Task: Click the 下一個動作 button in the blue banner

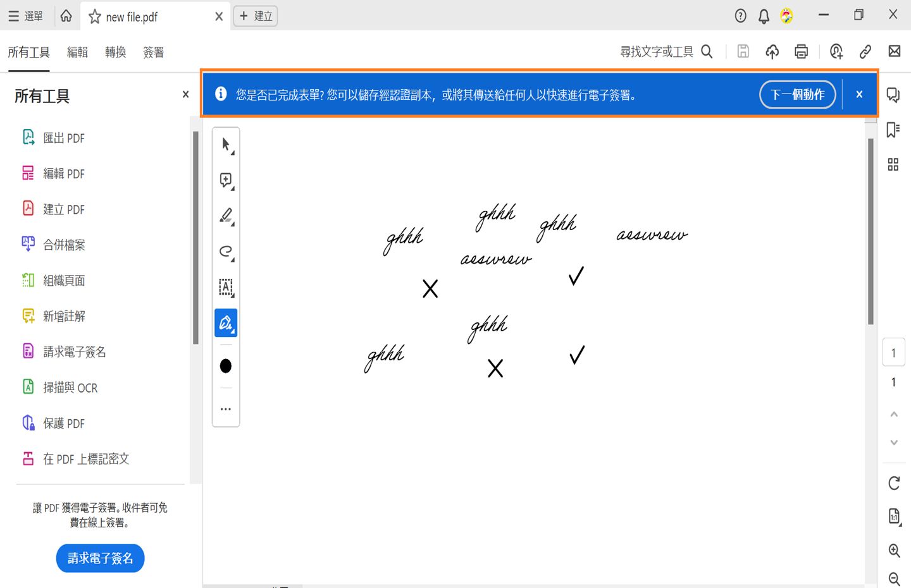Action: 797,94
